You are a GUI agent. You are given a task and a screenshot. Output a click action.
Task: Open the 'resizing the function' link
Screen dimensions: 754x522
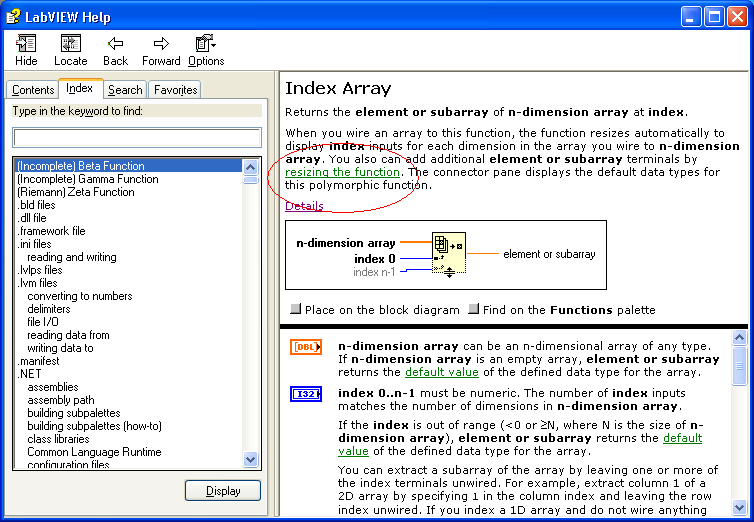coord(342,172)
